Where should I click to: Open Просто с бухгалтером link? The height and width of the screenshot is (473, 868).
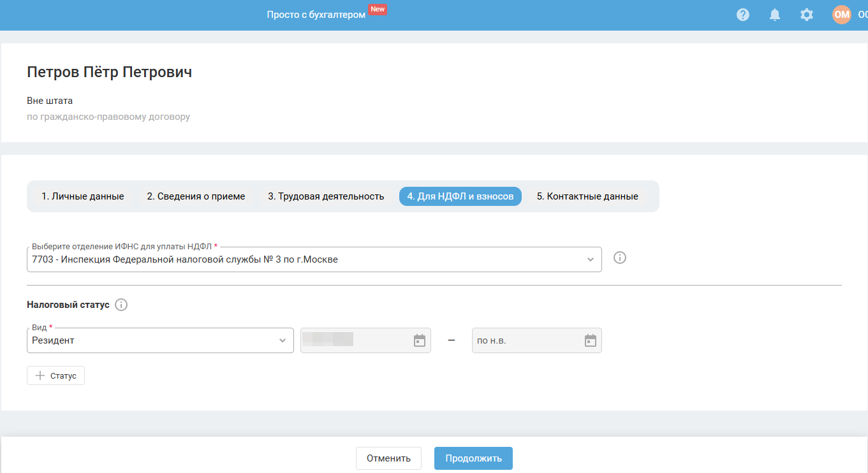(316, 15)
